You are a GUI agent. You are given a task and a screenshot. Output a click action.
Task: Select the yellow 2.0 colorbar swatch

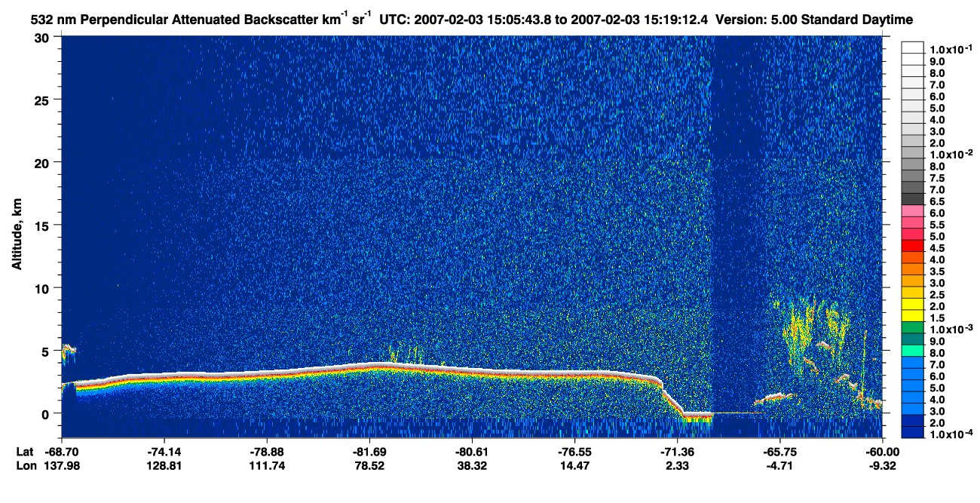[912, 306]
